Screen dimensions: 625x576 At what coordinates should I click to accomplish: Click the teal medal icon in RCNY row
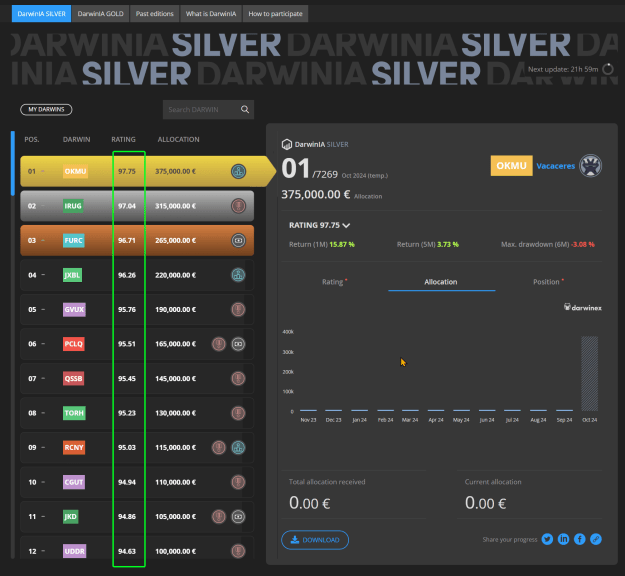238,448
